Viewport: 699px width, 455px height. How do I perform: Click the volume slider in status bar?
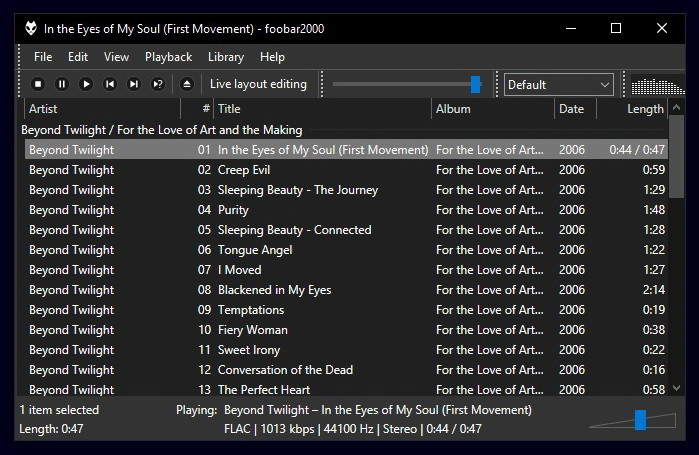point(640,419)
